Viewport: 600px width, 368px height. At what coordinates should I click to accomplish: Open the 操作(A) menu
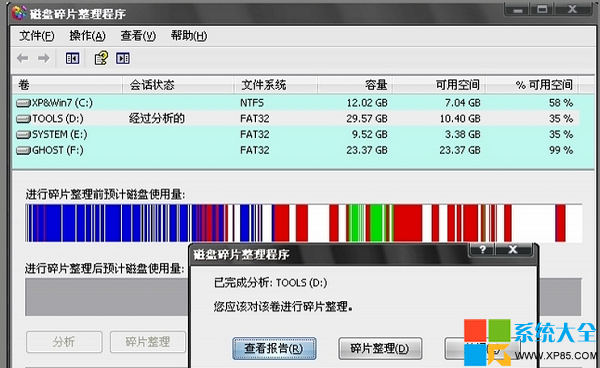click(87, 36)
